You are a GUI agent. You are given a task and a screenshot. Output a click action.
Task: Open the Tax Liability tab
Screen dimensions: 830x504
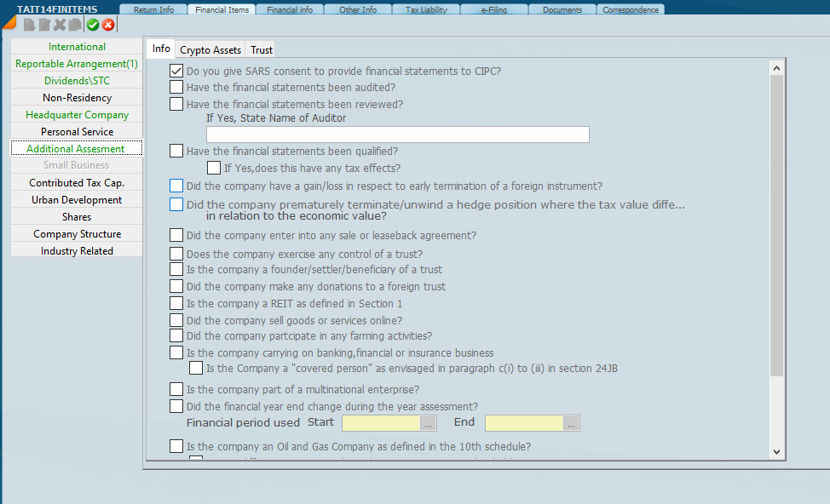(426, 10)
